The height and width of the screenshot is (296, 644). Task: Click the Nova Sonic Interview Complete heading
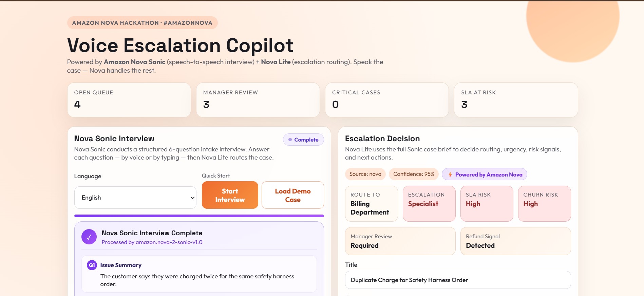click(x=152, y=233)
